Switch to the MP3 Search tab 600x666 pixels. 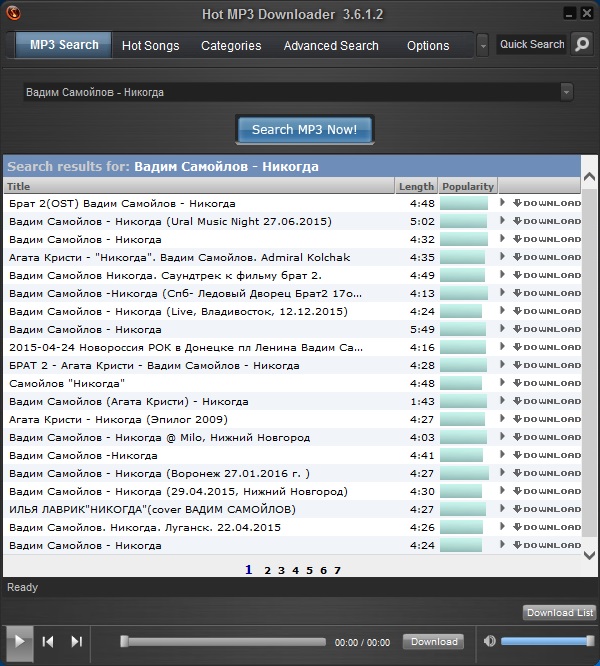coord(64,45)
